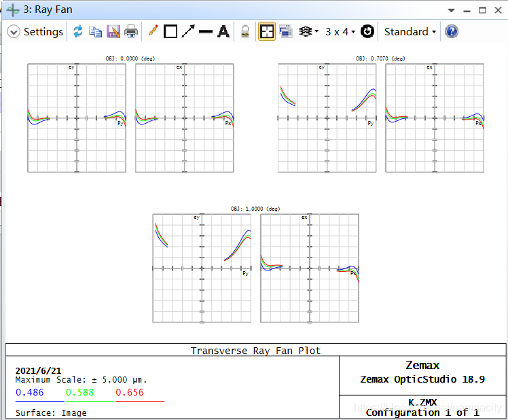Click the OBJ: 0.0000 ex plot
Screen dimensions: 508x420
pos(185,118)
